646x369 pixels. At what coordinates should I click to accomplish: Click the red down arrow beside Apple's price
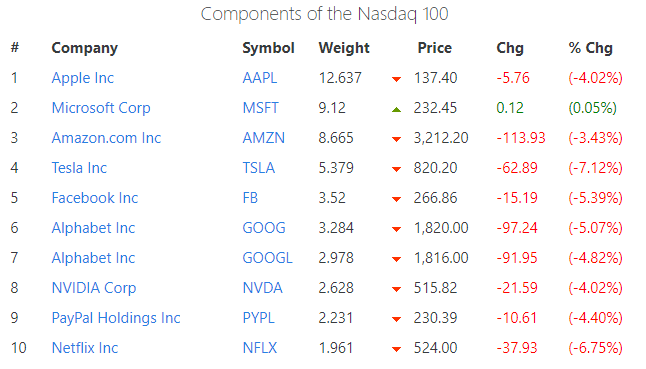[x=396, y=79]
